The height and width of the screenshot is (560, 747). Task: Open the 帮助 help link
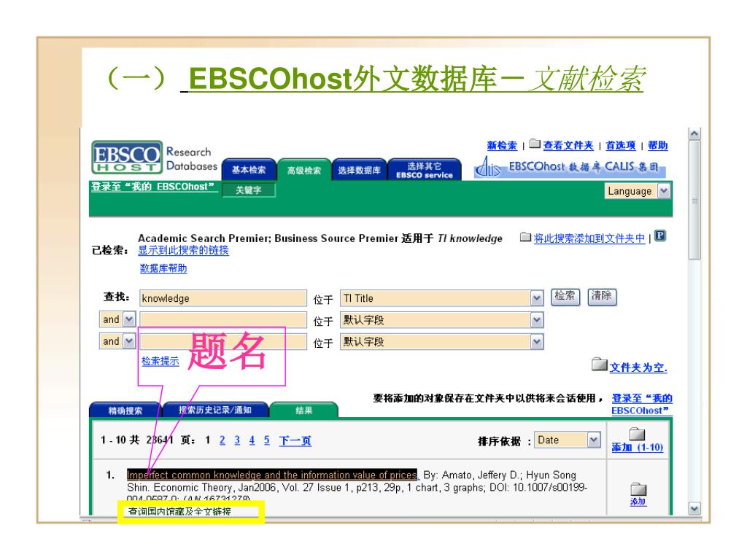coord(657,145)
